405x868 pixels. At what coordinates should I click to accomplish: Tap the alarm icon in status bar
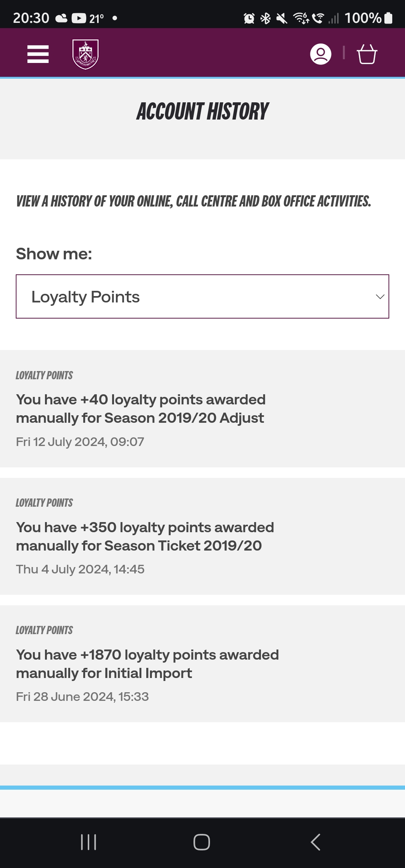pos(249,18)
